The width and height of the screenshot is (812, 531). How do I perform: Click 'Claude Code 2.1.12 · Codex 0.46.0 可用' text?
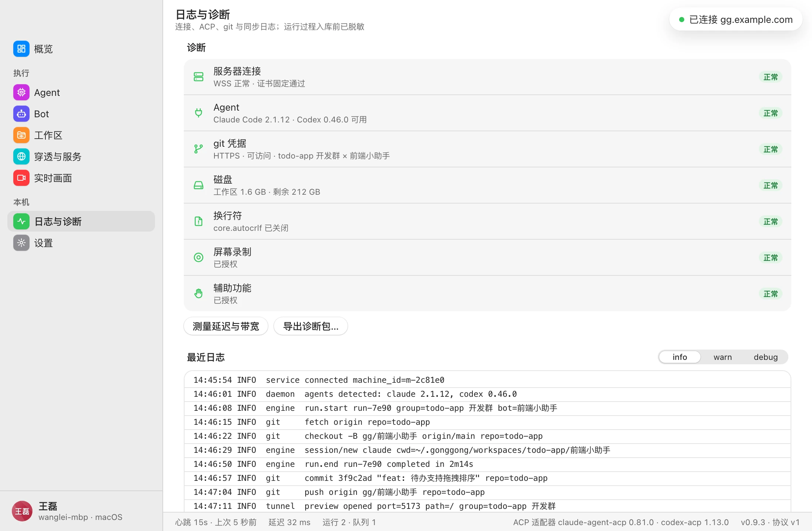click(x=290, y=119)
